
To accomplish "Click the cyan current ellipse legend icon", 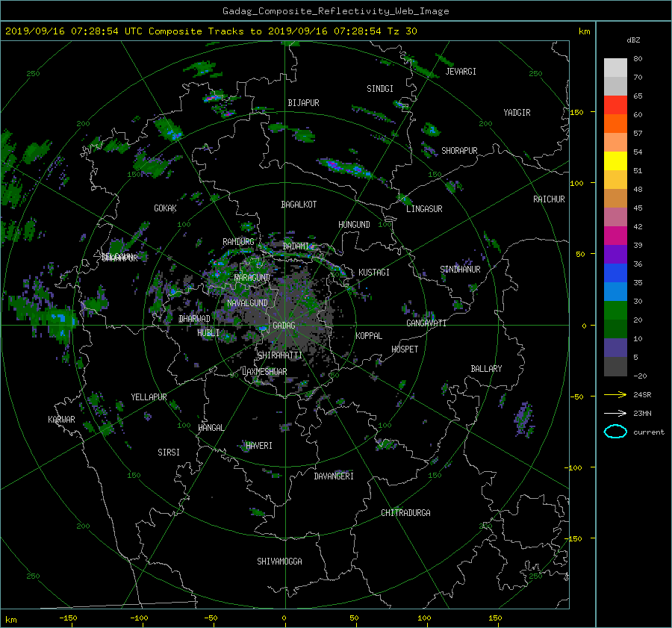I will (x=615, y=432).
